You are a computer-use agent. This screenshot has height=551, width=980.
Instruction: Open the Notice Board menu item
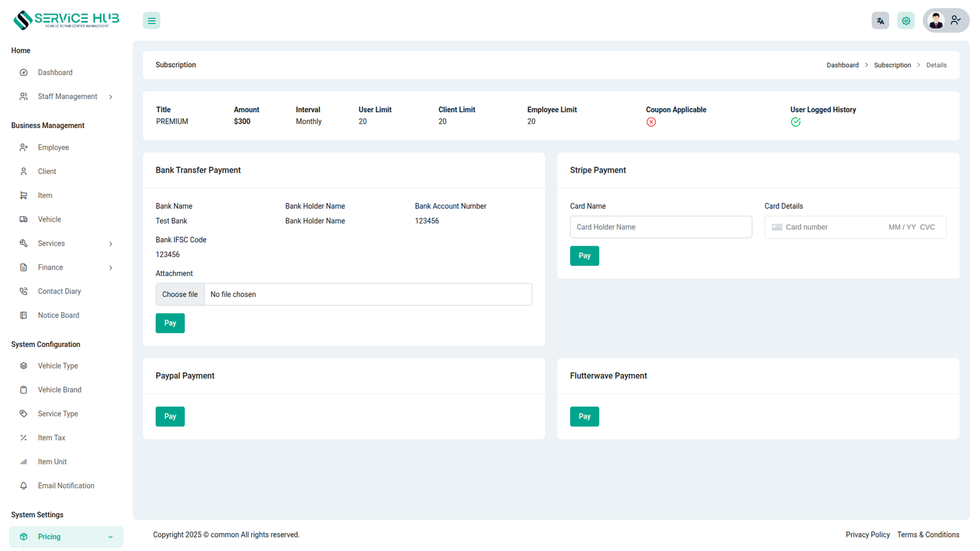tap(58, 315)
